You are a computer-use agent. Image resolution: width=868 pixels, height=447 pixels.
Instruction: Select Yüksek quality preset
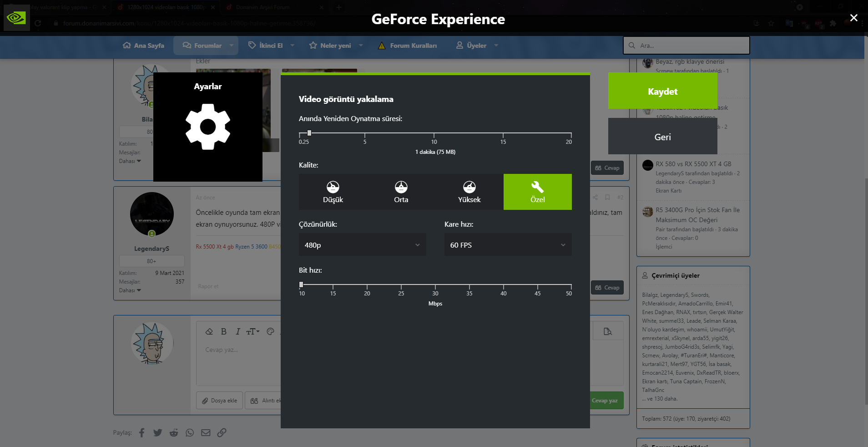click(469, 192)
